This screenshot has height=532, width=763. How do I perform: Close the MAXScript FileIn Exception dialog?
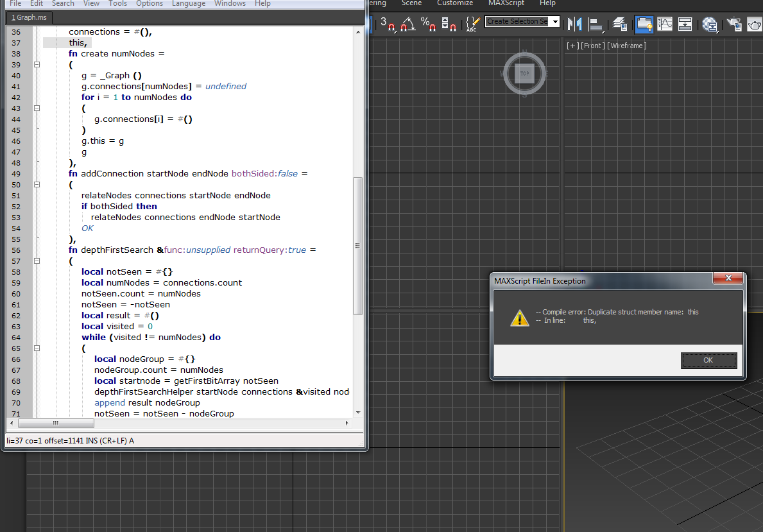coord(728,278)
